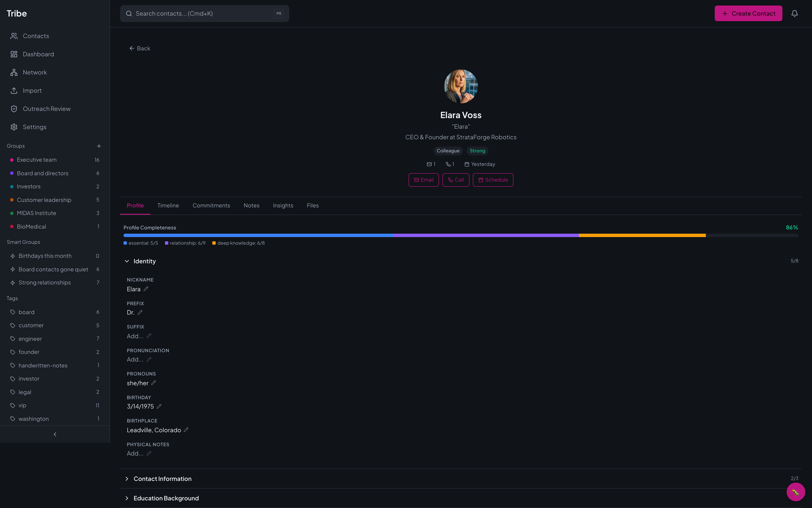This screenshot has height=508, width=812.
Task: Click the Yesterday calendar icon
Action: coord(467,164)
